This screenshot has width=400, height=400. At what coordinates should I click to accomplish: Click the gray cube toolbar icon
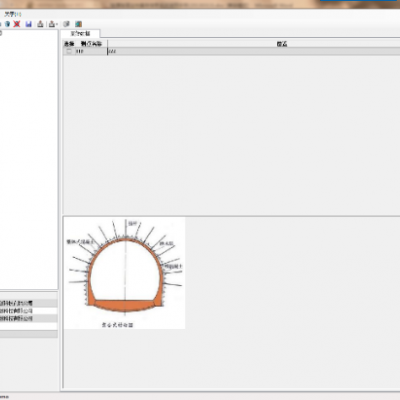tap(66, 24)
